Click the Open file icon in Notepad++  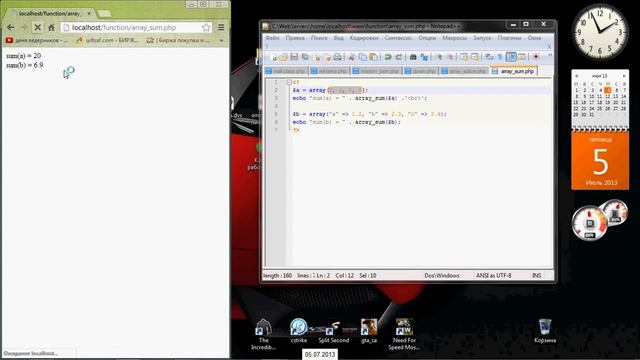coord(283,57)
